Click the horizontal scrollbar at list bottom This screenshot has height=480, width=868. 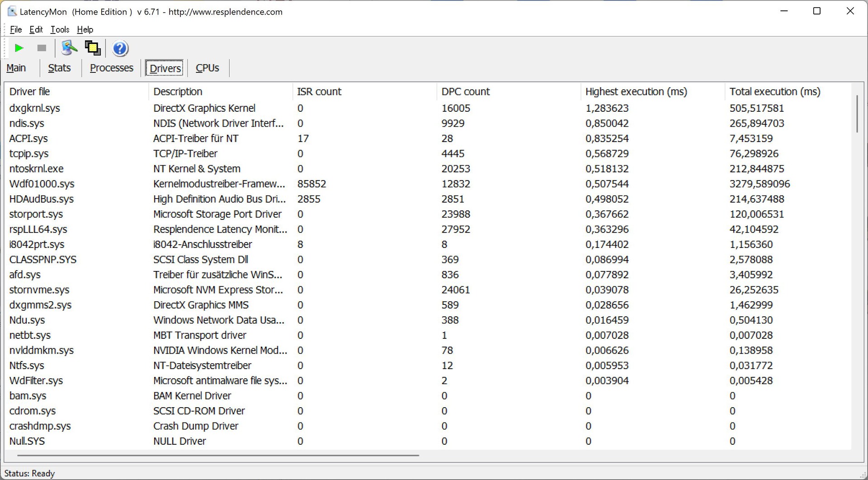click(217, 455)
